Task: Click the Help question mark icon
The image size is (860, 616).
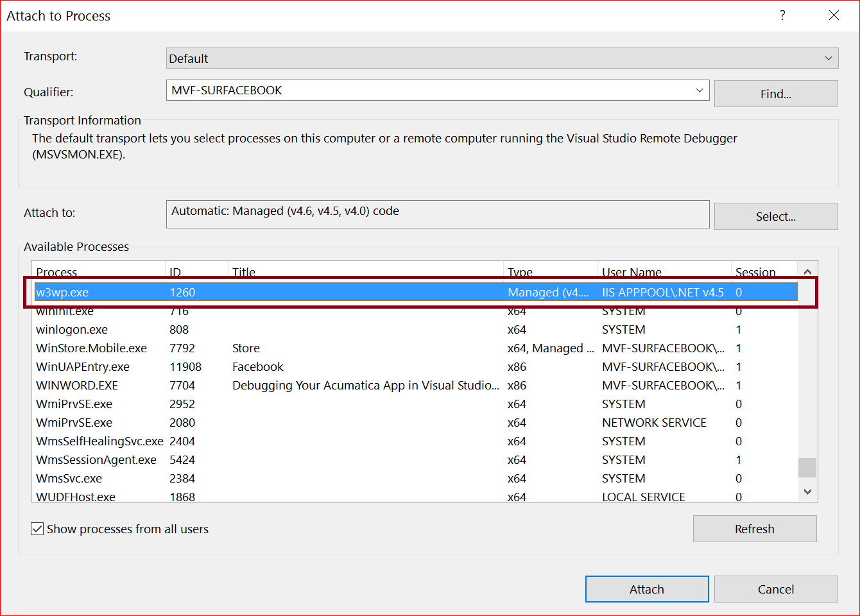Action: pyautogui.click(x=782, y=15)
